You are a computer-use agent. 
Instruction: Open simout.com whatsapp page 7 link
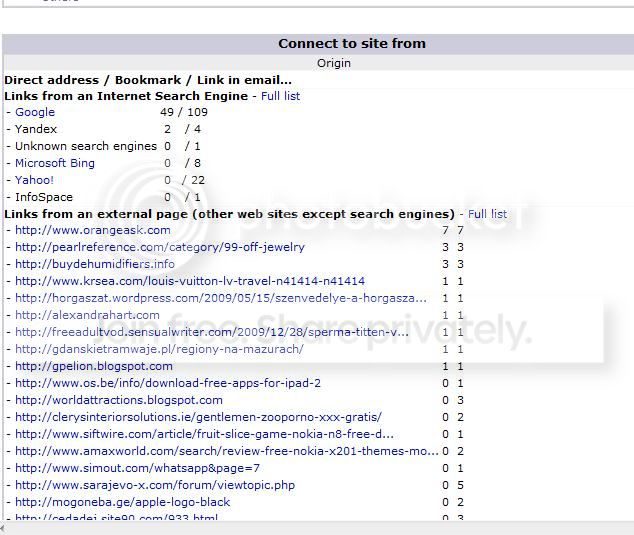[x=137, y=468]
